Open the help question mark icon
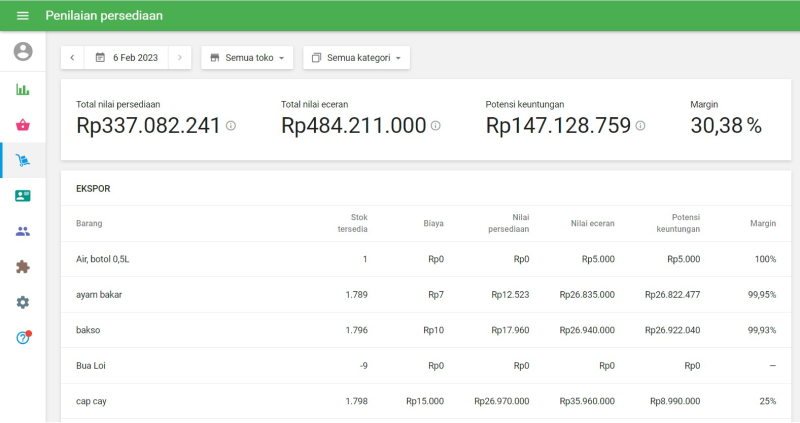The height and width of the screenshot is (423, 800). pos(22,338)
